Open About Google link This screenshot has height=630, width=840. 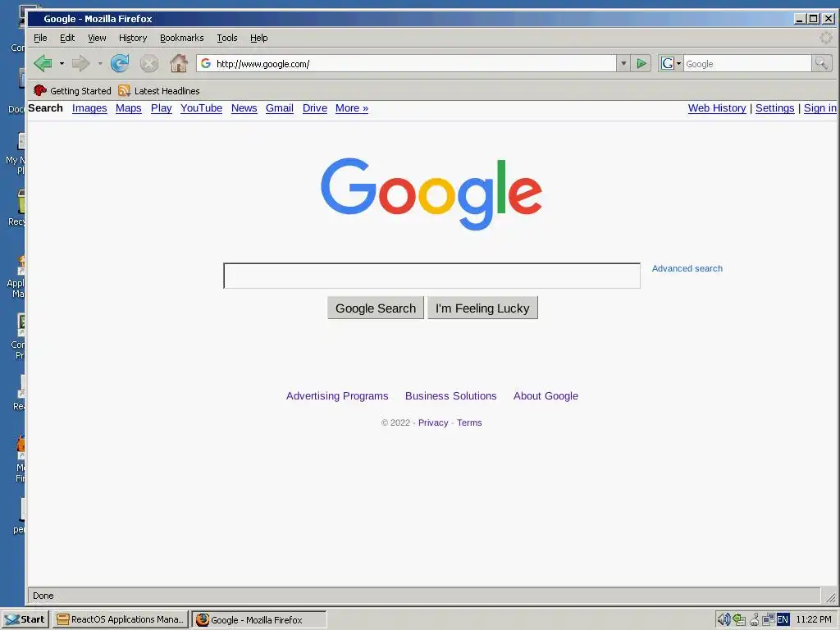pos(546,396)
